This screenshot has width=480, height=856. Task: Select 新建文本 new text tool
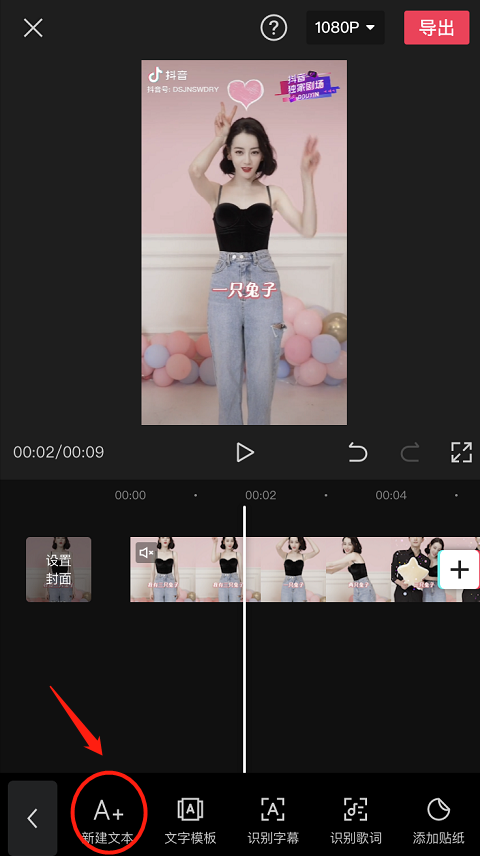[x=108, y=819]
